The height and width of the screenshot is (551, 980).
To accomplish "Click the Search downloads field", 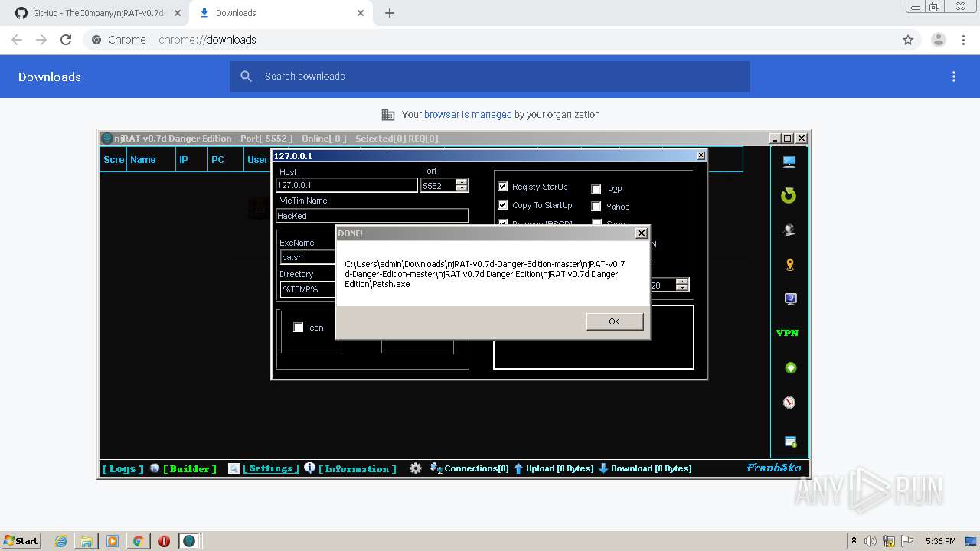I will 490,77.
